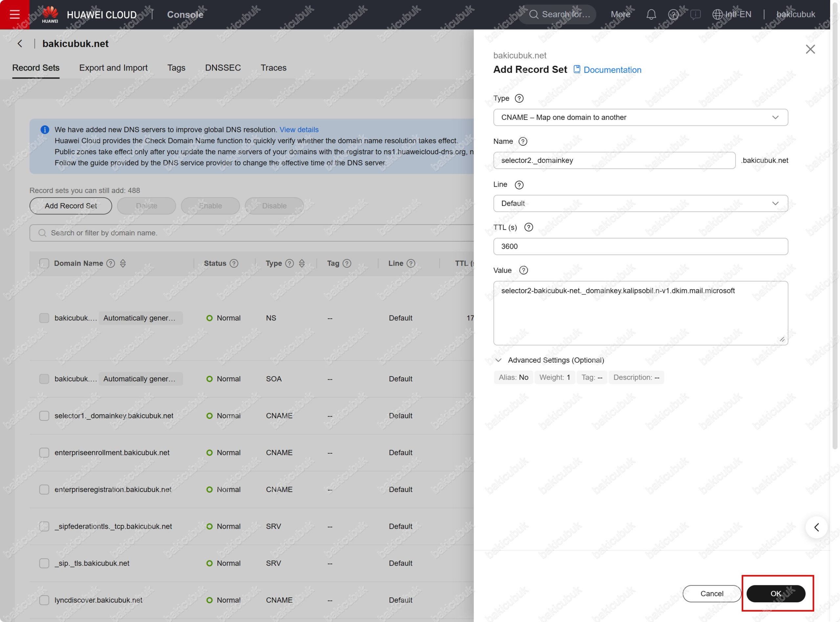This screenshot has height=622, width=840.
Task: Collapse the side panel arrow button
Action: pos(816,527)
